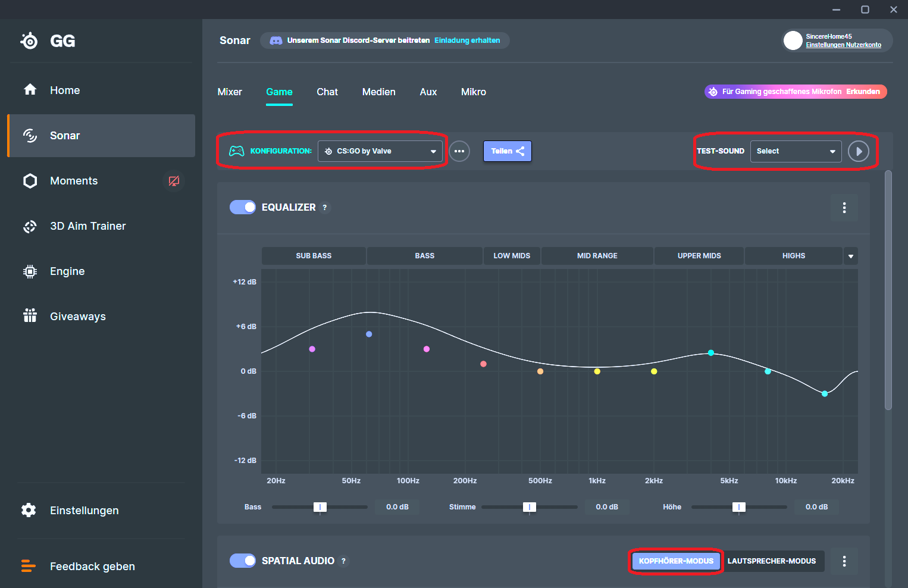The image size is (908, 588).
Task: Switch to the Mixer tab
Action: point(230,92)
